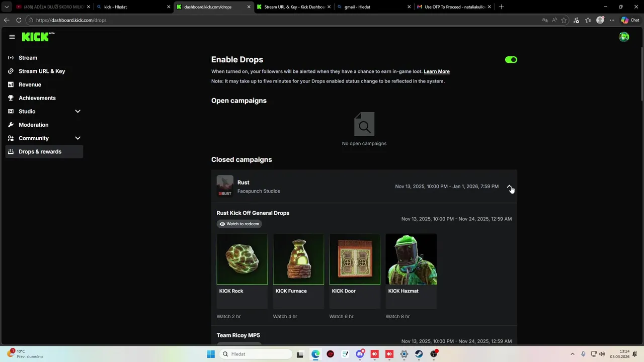Switch to the gmail - Hledat tab

click(373, 7)
